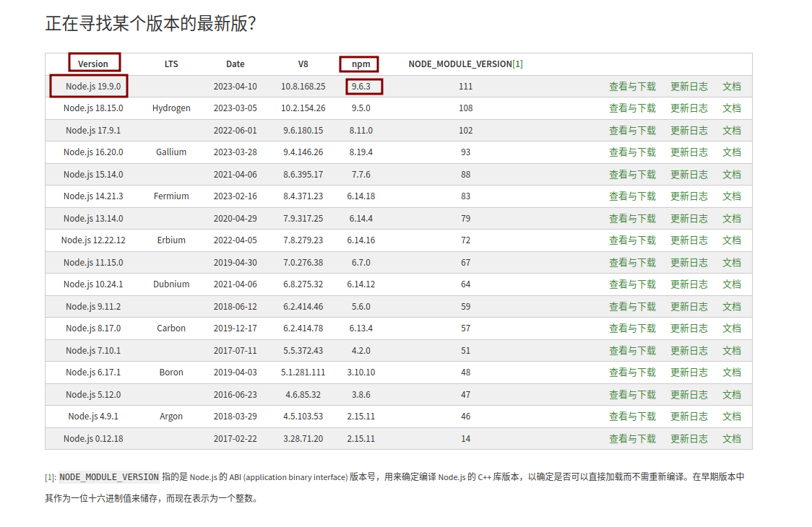Select the Erbium LTS cell
The width and height of the screenshot is (812, 527).
coord(171,240)
